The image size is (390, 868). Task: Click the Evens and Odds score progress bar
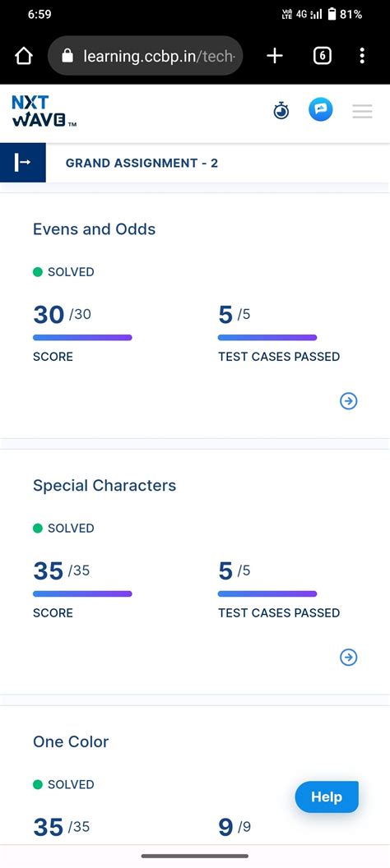point(82,338)
